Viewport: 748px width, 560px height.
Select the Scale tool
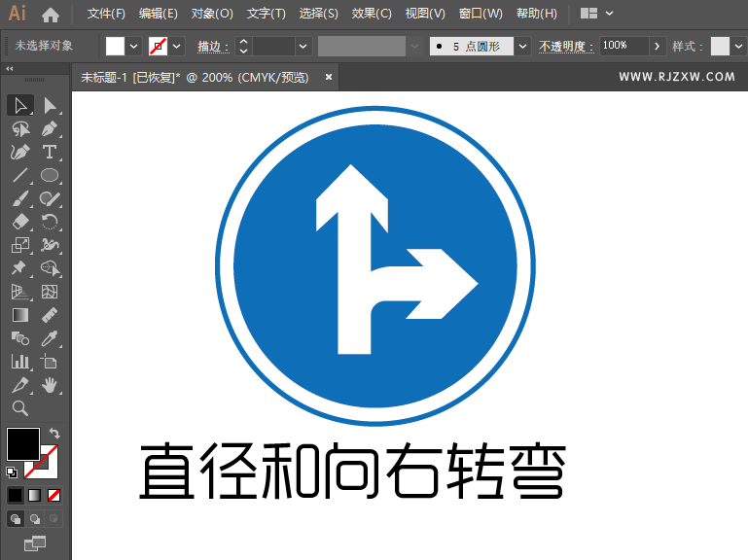20,245
